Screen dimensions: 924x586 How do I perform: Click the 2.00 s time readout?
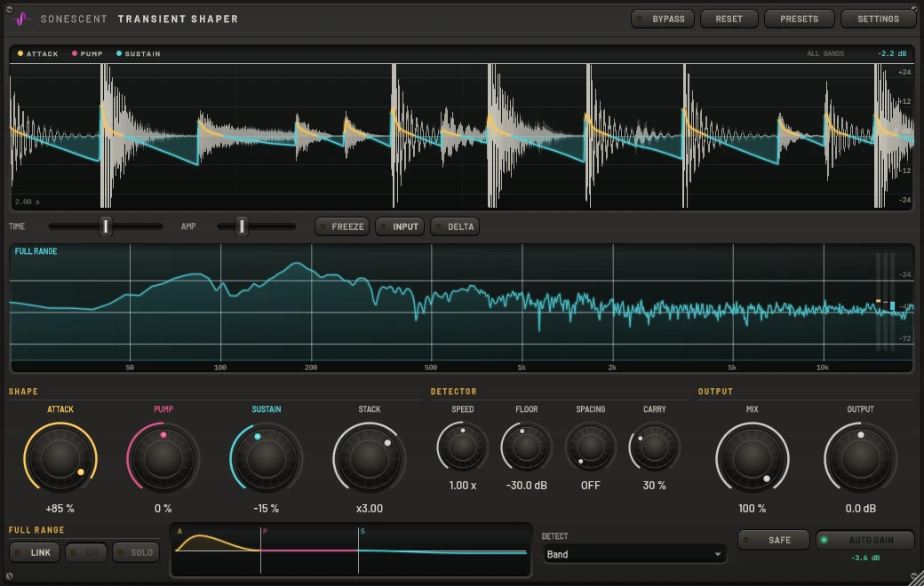28,202
